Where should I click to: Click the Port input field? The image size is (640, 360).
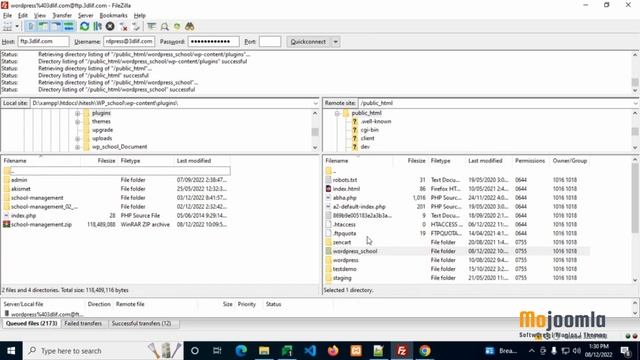[x=270, y=42]
